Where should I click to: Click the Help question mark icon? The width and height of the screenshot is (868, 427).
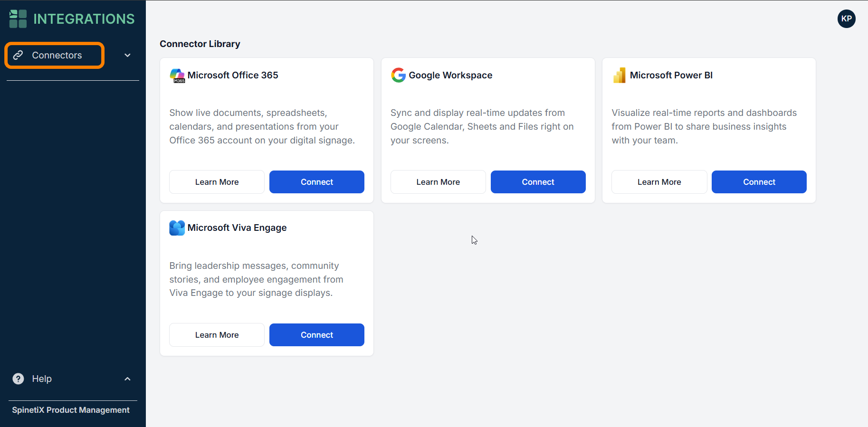(18, 379)
